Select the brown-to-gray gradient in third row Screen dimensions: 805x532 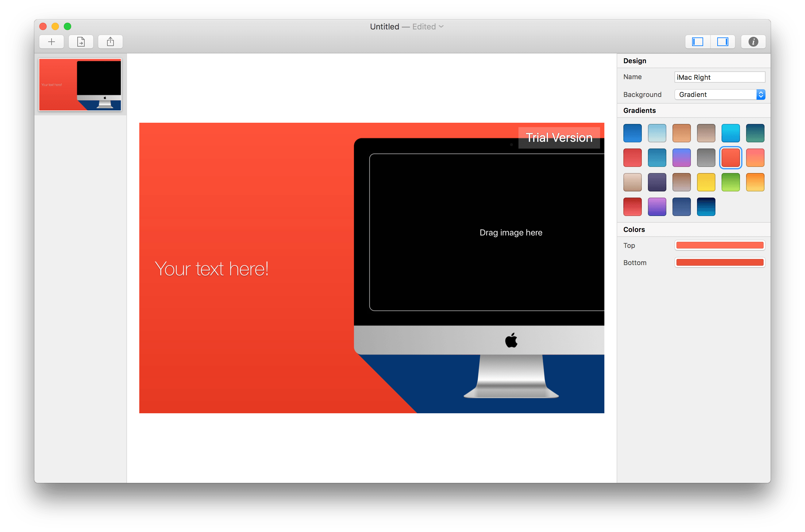coord(681,182)
